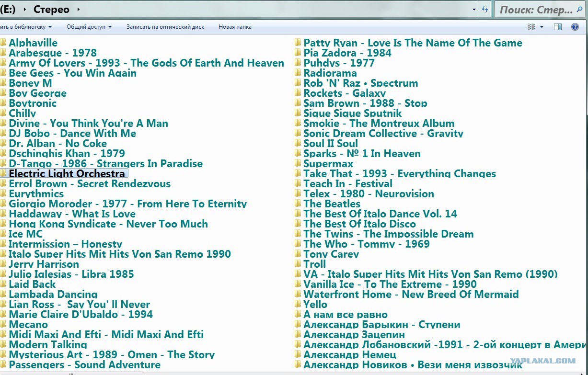Open the library dropdown ending в библиотеку
Viewport: 588px width, 375px height.
point(26,27)
